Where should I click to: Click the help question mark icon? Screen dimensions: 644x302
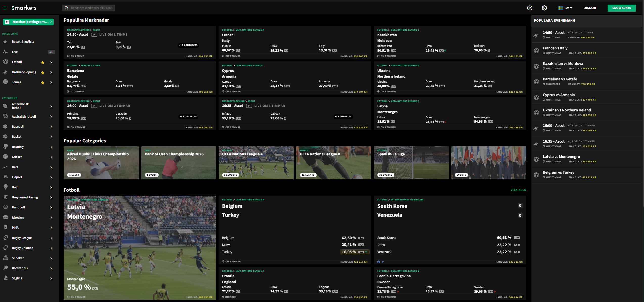pos(530,8)
